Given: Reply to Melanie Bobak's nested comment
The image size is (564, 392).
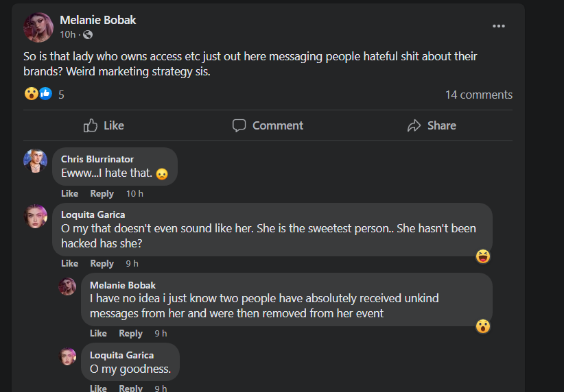Looking at the screenshot, I should (x=130, y=334).
